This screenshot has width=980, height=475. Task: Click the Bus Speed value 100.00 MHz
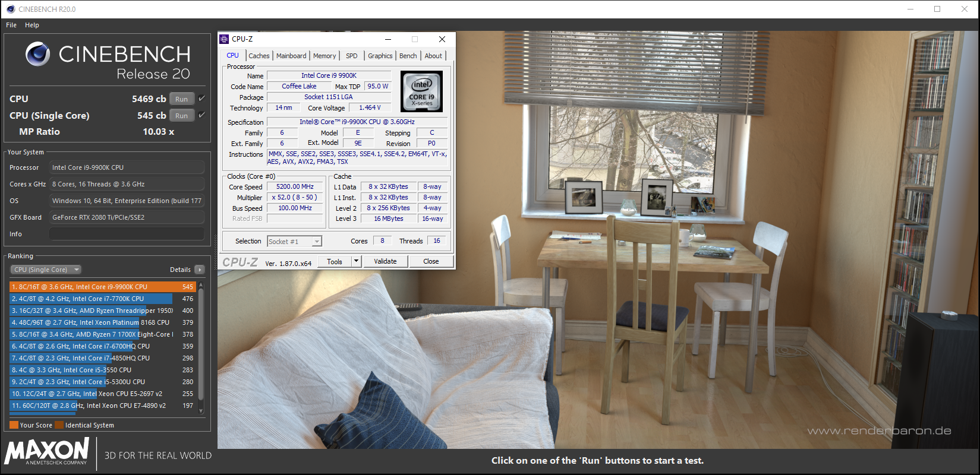pos(295,208)
